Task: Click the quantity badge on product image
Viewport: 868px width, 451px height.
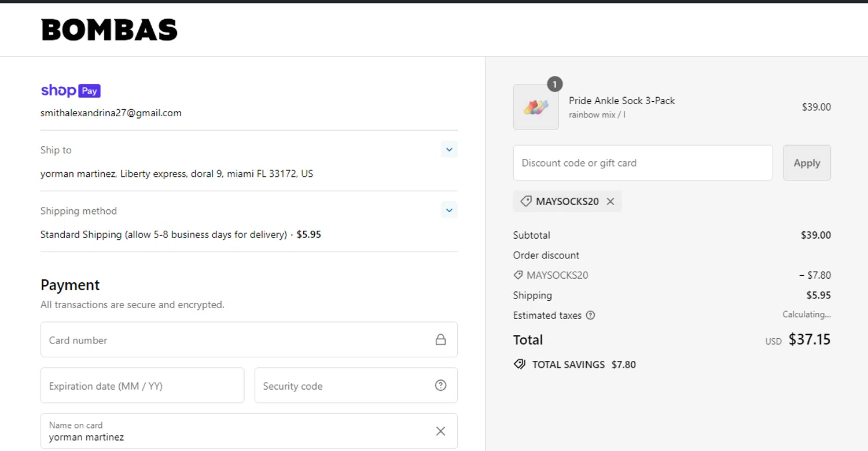Action: (554, 84)
